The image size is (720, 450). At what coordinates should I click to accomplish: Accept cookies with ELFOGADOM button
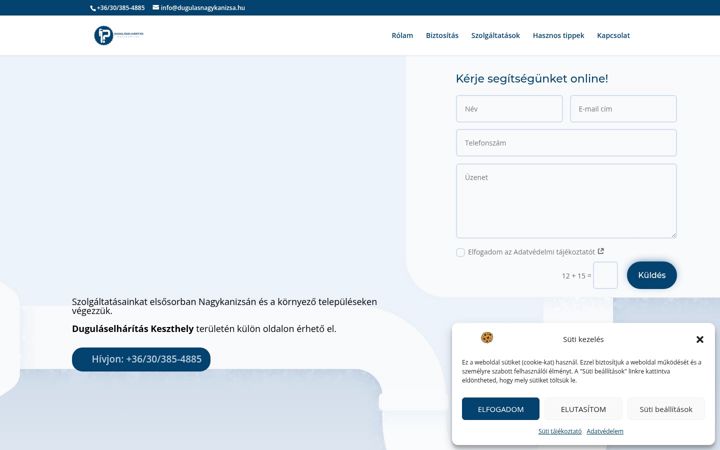(501, 409)
